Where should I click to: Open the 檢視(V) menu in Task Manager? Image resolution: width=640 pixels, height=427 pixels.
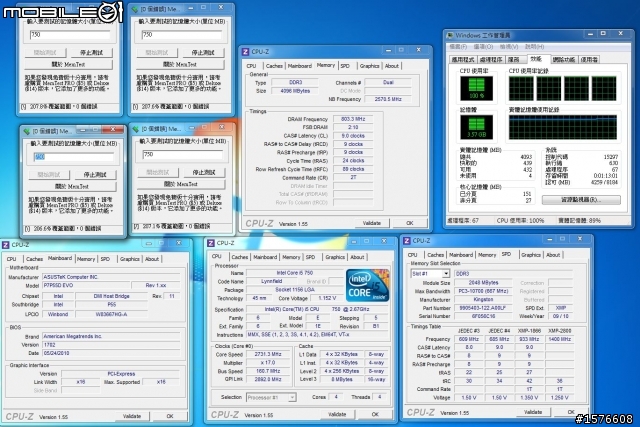[x=509, y=47]
